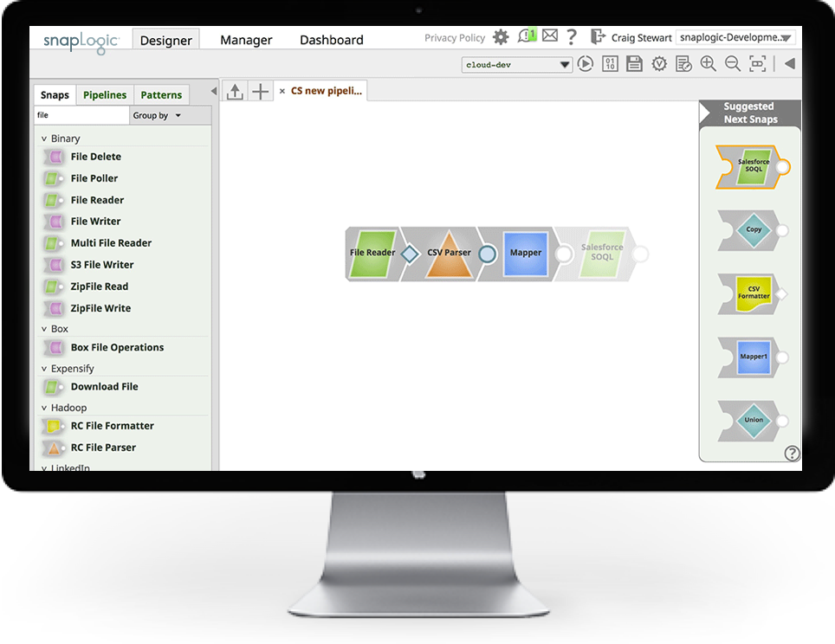The image size is (835, 644).
Task: Open the snaplogic-Development org dropdown
Action: tap(735, 37)
